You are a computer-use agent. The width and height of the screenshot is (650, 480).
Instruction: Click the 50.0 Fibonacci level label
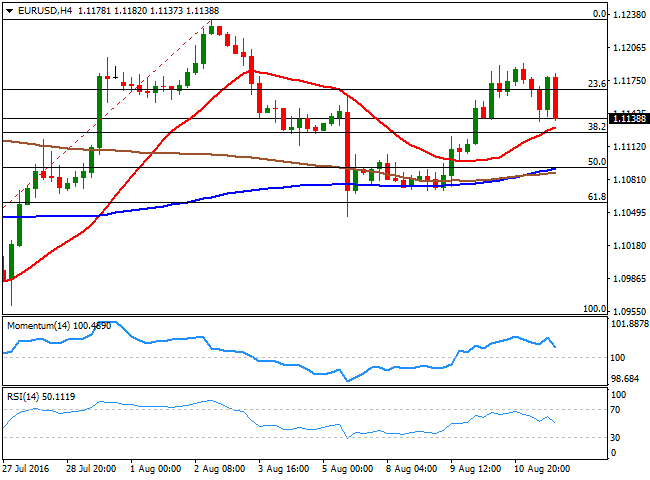click(596, 161)
